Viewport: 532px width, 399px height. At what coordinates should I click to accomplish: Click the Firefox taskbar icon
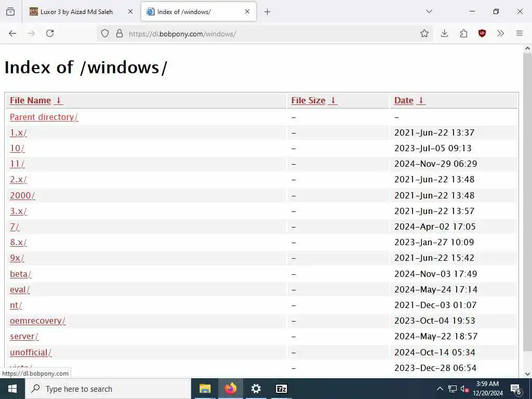(230, 389)
